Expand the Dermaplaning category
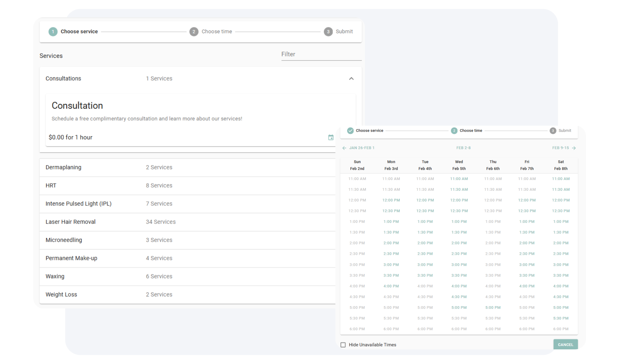Screen dimensions: 624x364 [x=188, y=167]
